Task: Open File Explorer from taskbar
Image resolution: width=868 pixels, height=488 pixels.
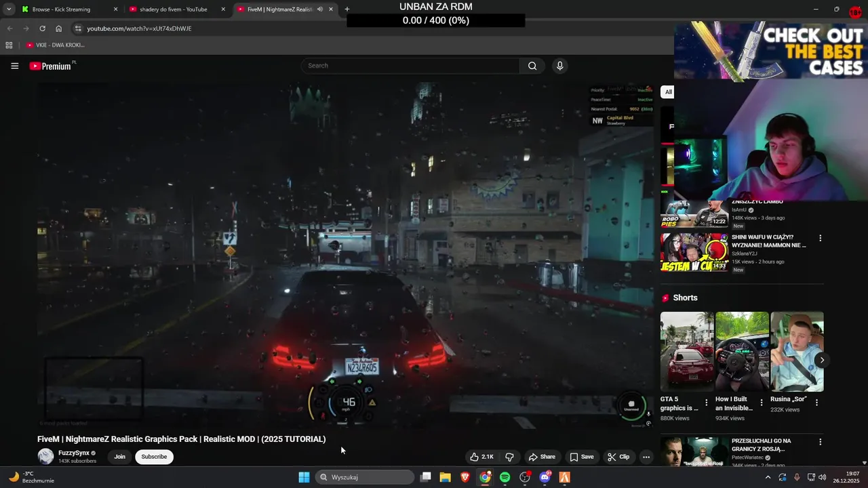Action: click(446, 477)
